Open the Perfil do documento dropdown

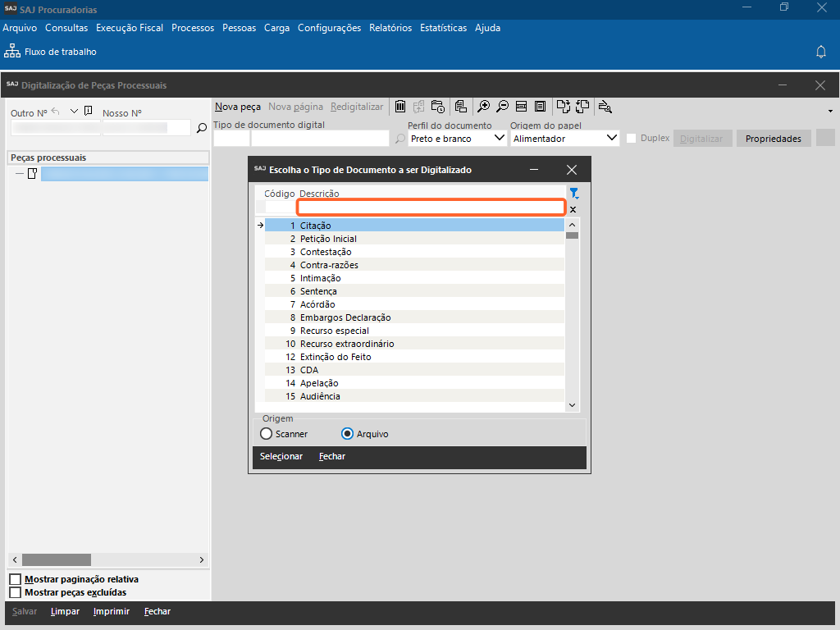pos(500,139)
